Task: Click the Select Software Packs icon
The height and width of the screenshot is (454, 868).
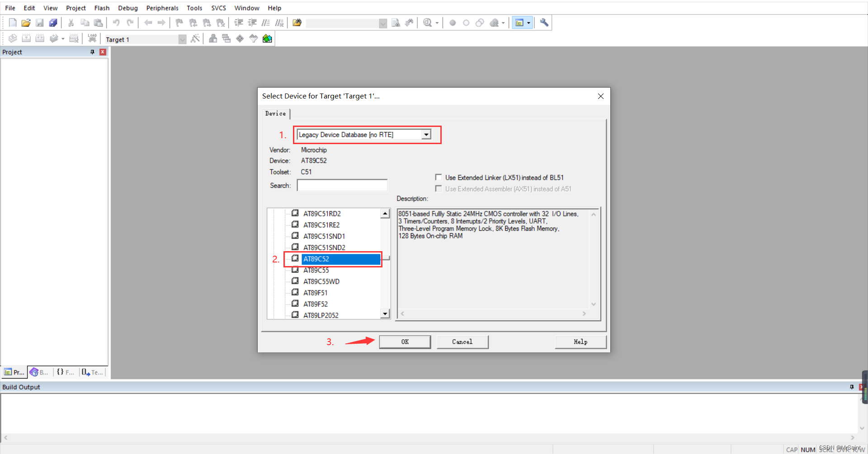Action: pyautogui.click(x=254, y=38)
